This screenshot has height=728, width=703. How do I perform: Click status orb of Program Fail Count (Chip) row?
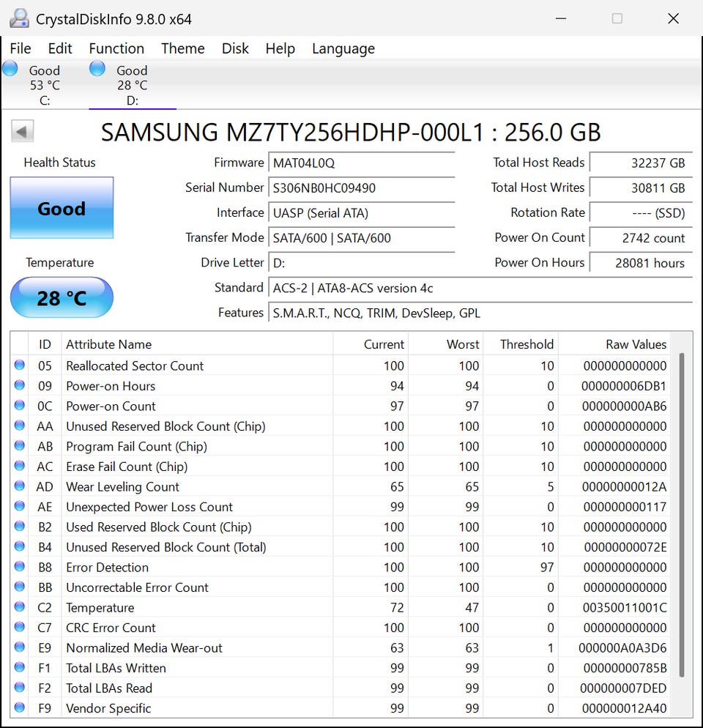coord(20,446)
